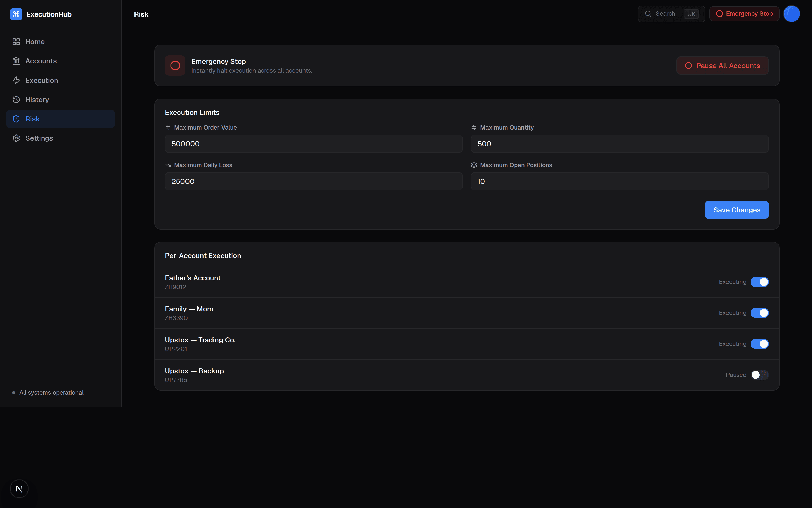Click the ExecutionHub brand name
The image size is (812, 508).
pyautogui.click(x=49, y=14)
